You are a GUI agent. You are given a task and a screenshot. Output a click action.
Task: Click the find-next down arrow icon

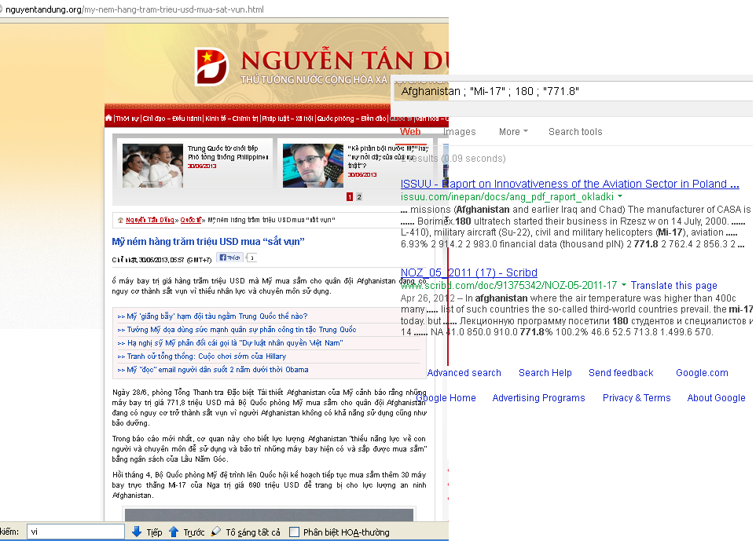[137, 532]
